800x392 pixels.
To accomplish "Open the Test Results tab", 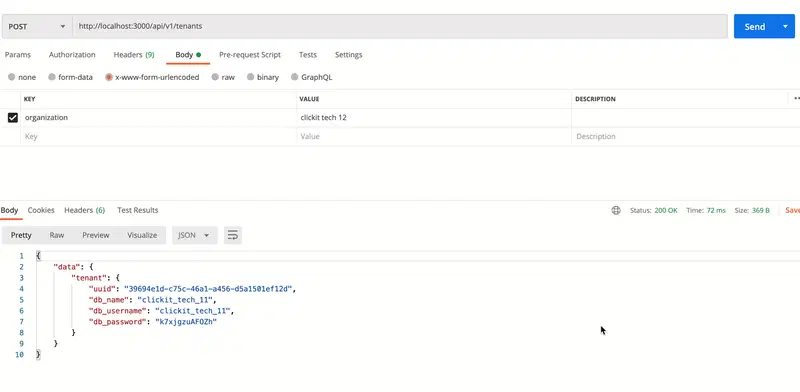I will (x=138, y=210).
